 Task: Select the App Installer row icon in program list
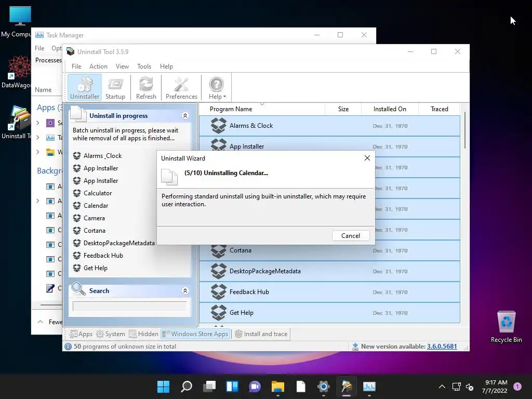coord(219,145)
